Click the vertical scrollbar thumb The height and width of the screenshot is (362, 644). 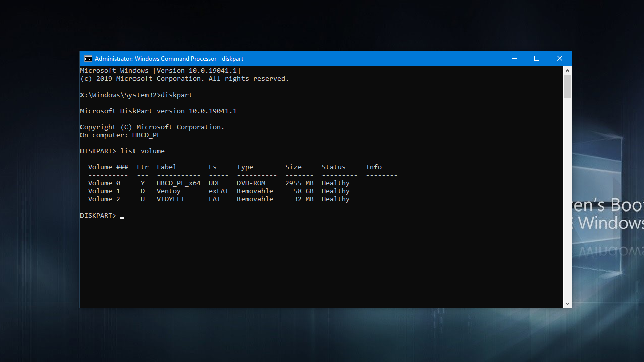(567, 86)
